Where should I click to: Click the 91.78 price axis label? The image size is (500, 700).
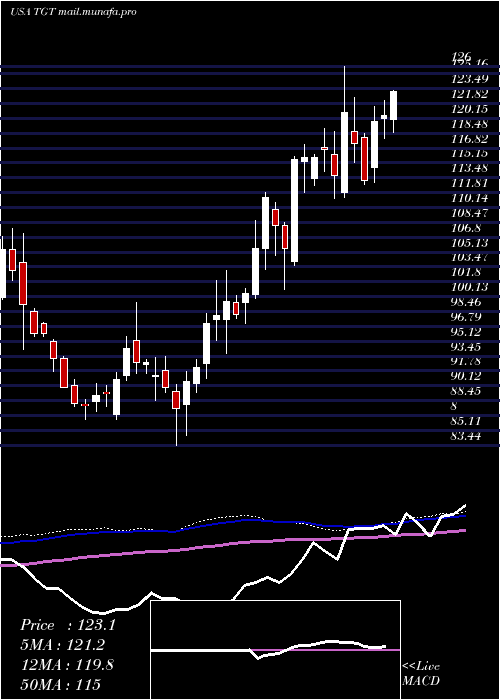click(466, 361)
